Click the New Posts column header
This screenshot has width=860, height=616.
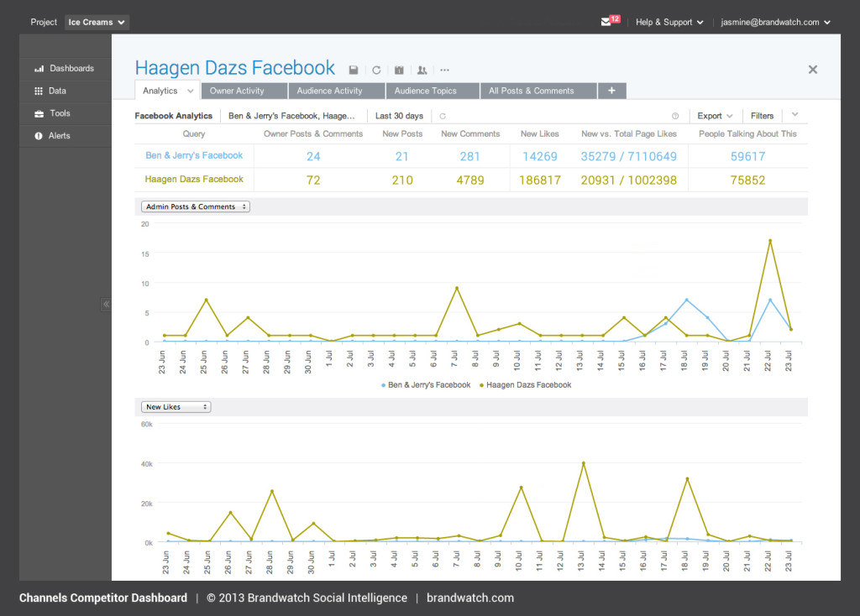pyautogui.click(x=402, y=133)
